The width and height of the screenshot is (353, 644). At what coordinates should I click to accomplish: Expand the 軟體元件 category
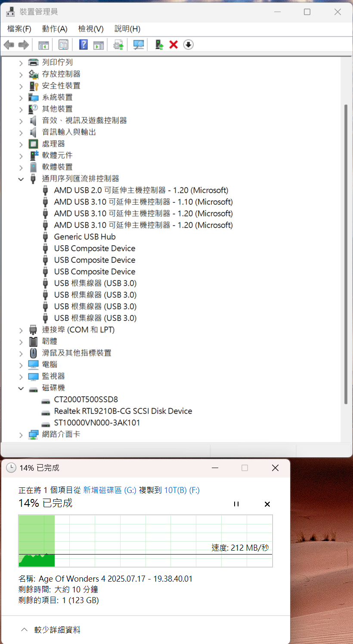pyautogui.click(x=21, y=156)
